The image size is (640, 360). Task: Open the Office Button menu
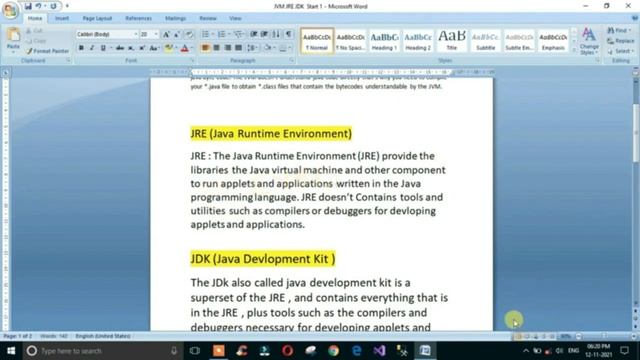10,10
